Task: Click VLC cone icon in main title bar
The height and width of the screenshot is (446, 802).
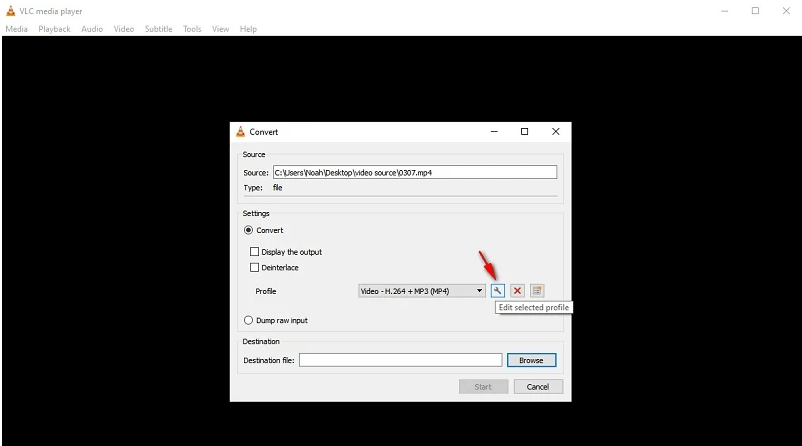Action: pyautogui.click(x=10, y=11)
